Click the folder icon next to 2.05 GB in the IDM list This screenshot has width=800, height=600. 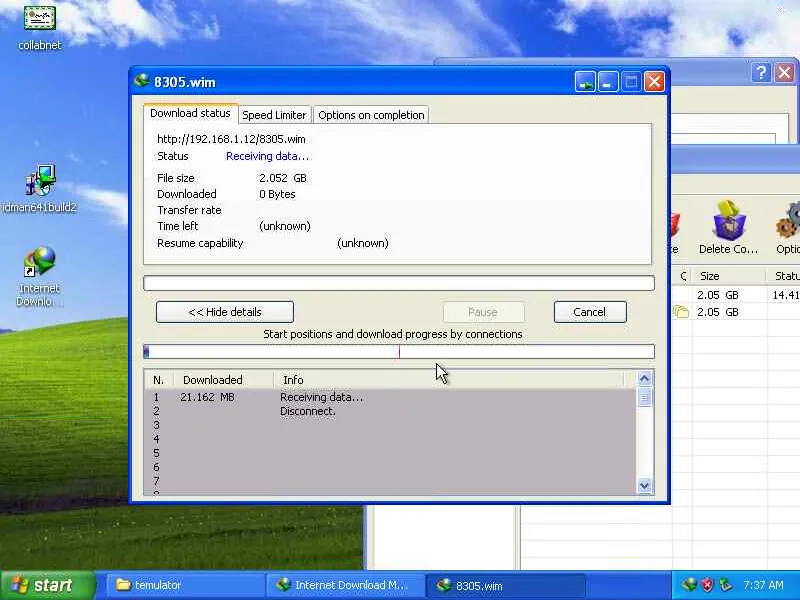tap(681, 312)
